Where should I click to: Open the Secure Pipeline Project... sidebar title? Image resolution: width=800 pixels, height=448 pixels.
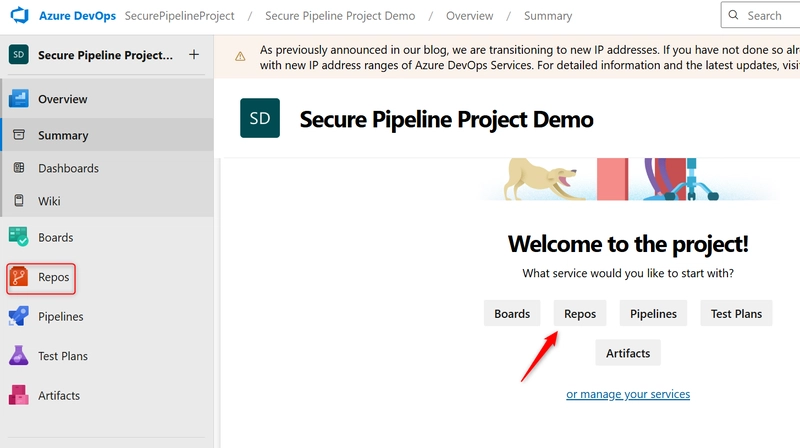point(105,55)
